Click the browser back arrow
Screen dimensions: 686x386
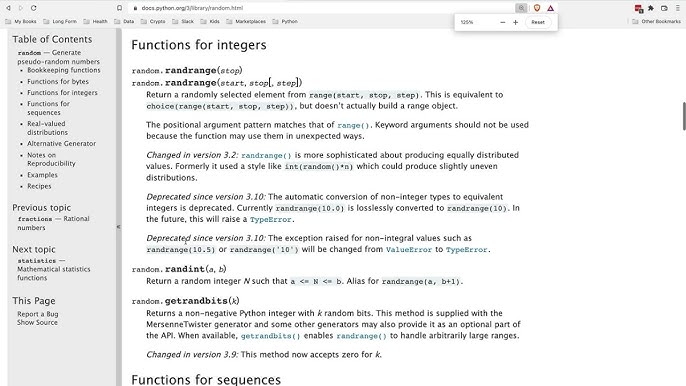point(8,8)
